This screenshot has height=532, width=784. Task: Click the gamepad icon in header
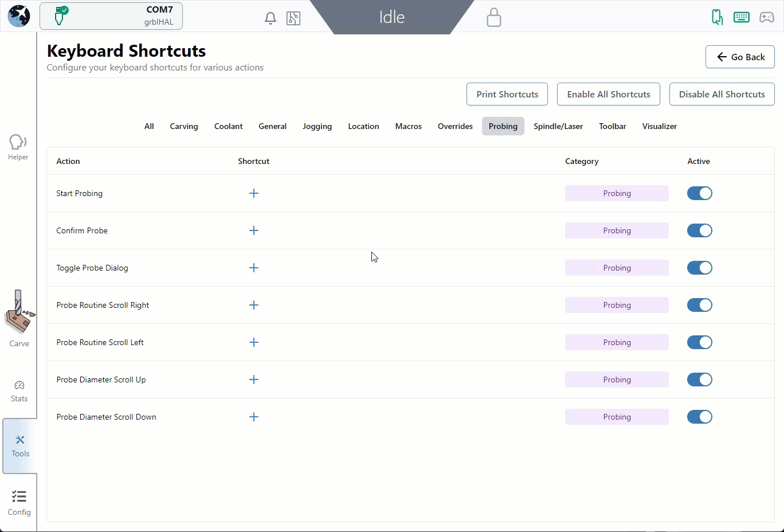(x=766, y=17)
